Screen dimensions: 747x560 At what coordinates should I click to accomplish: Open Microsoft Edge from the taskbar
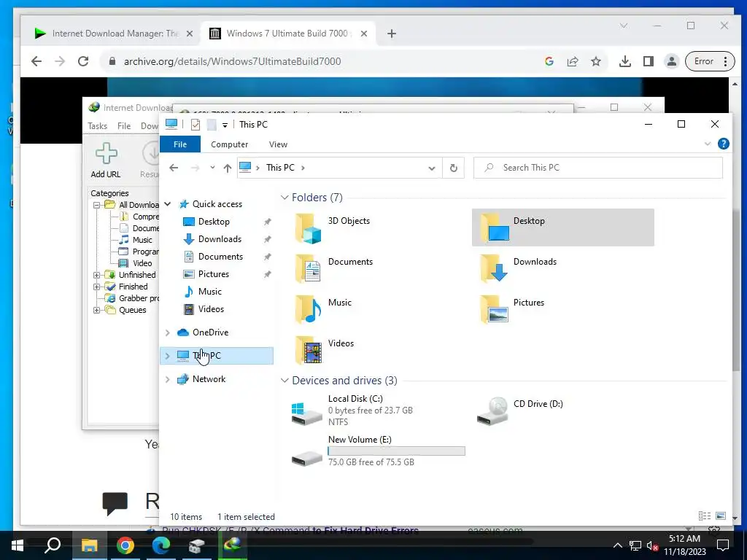(161, 545)
